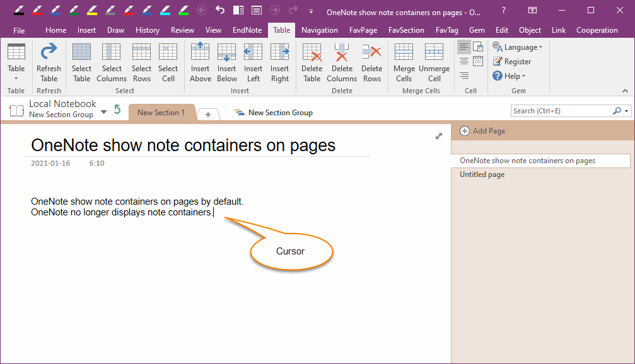Pick the cyan highlighter pen
This screenshot has width=635, height=364.
click(165, 9)
